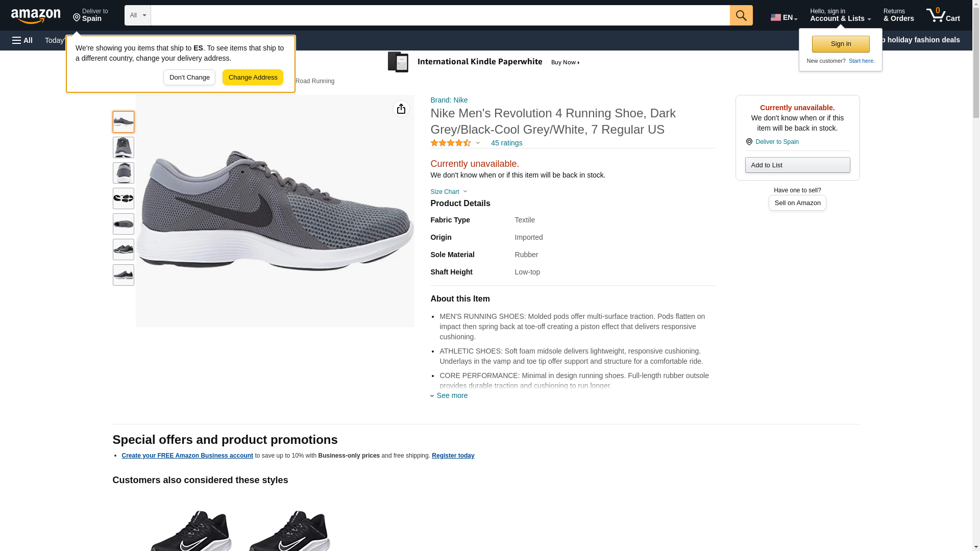This screenshot has height=551, width=980.
Task: Click the Deliver to Spain location in header
Action: (x=90, y=15)
